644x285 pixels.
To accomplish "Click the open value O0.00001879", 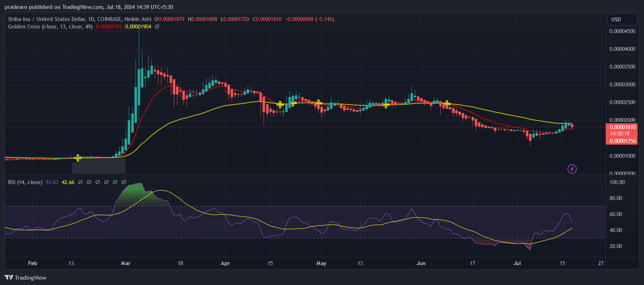I will 169,19.
